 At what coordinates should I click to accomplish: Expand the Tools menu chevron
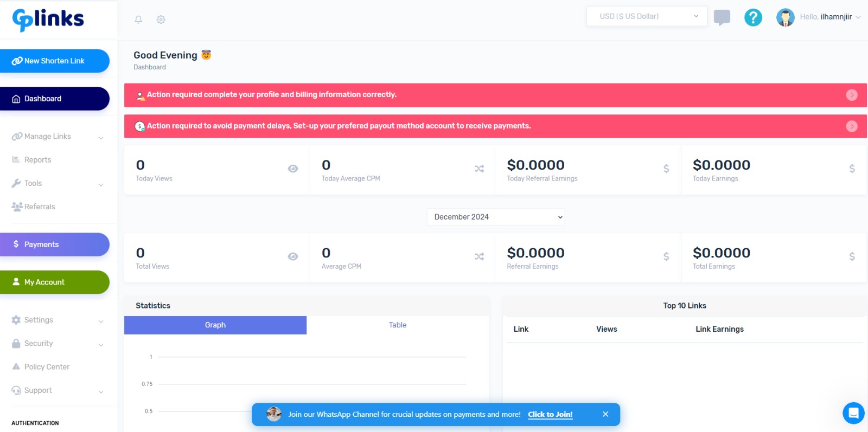pos(101,185)
